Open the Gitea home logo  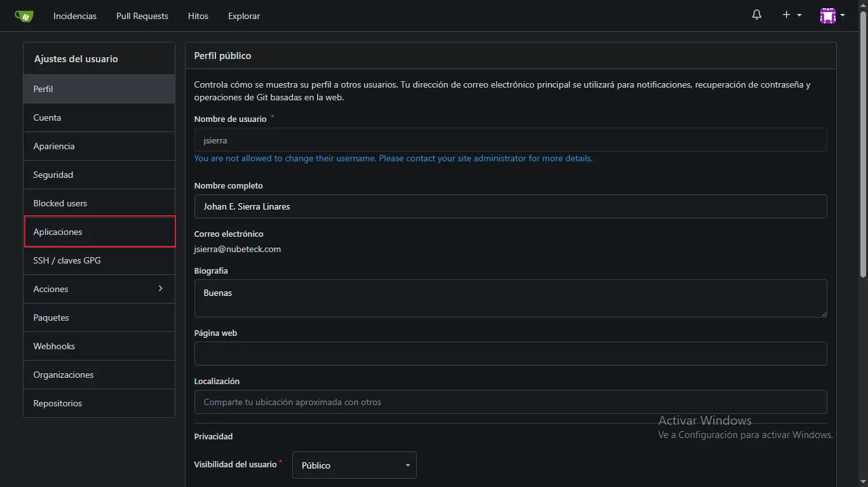click(x=24, y=15)
